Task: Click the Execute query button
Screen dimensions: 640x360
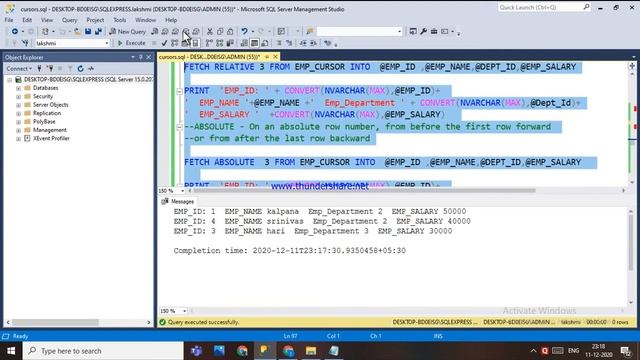Action: coord(131,43)
